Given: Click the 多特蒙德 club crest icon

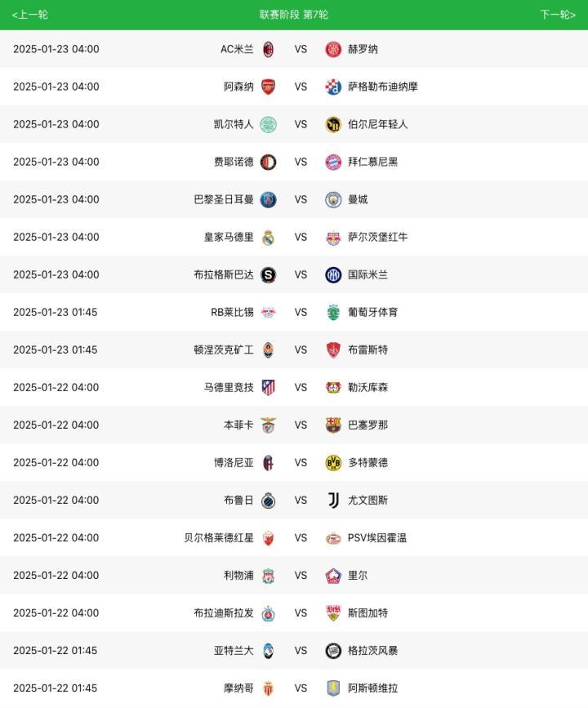Looking at the screenshot, I should tap(333, 462).
